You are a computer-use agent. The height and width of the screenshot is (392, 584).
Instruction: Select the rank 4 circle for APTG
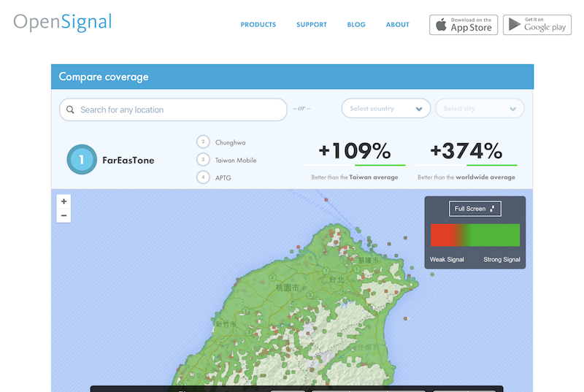click(203, 177)
